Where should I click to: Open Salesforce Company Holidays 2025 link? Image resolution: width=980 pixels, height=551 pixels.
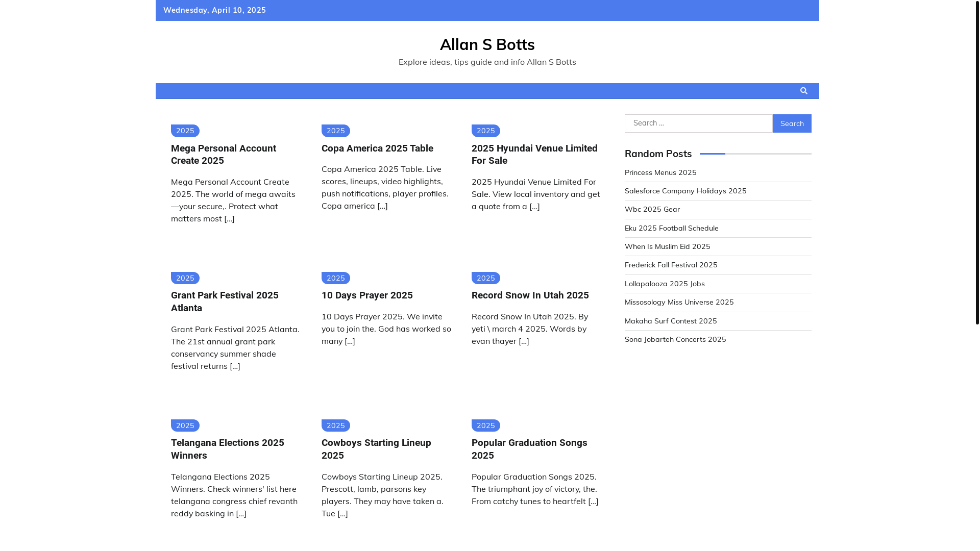pos(685,191)
